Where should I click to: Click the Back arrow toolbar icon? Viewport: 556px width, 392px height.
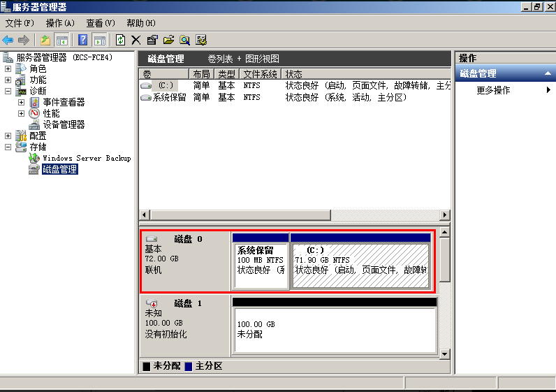8,41
